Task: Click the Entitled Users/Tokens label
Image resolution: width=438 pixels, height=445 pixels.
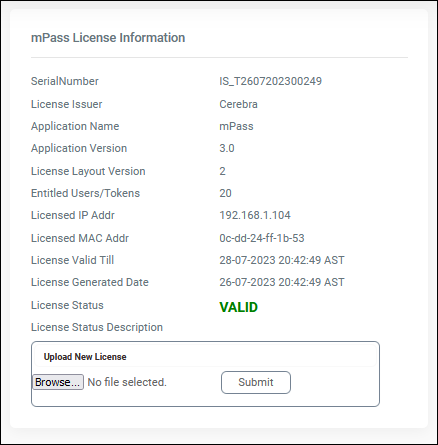Action: point(85,193)
